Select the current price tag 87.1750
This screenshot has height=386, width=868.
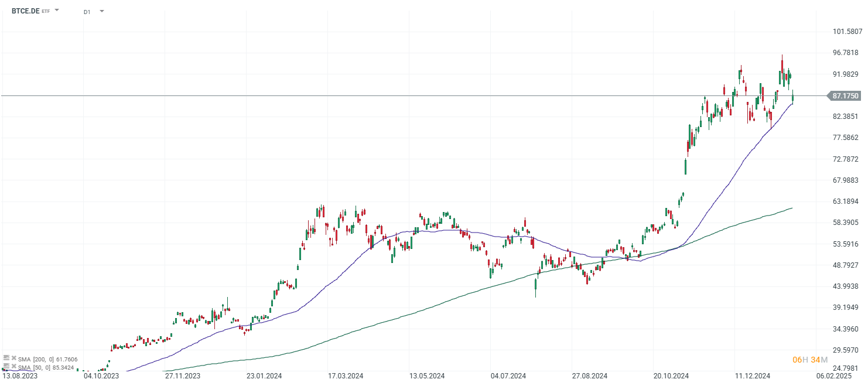(x=845, y=95)
